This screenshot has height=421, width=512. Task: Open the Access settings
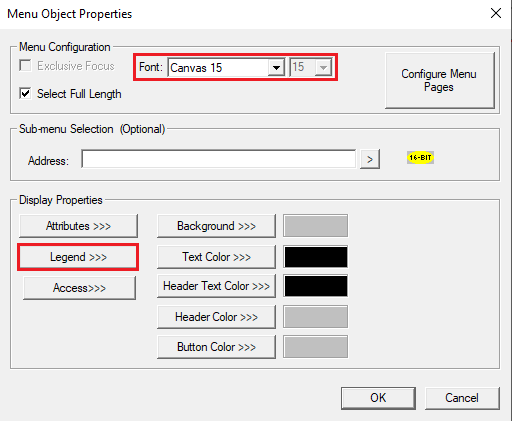[79, 288]
